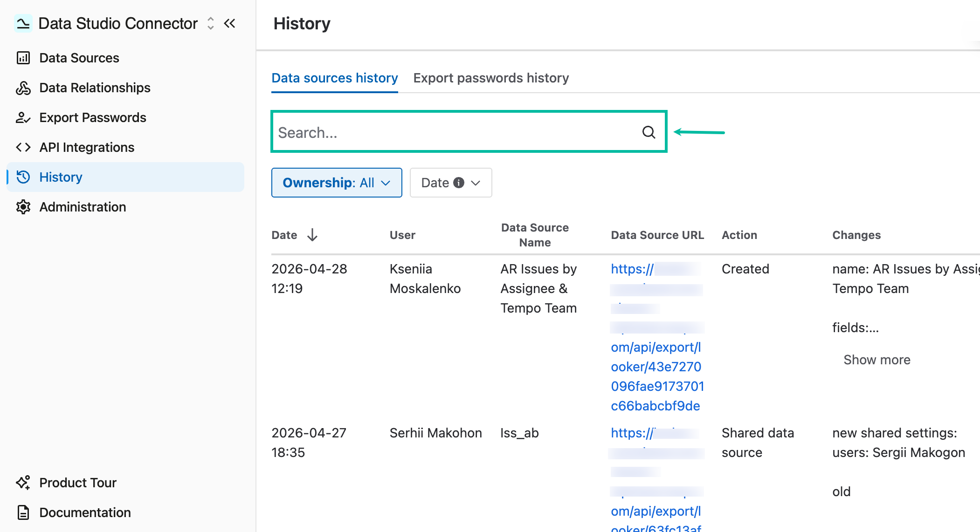The image size is (980, 532).
Task: Switch to Data sources history tab
Action: pos(335,78)
